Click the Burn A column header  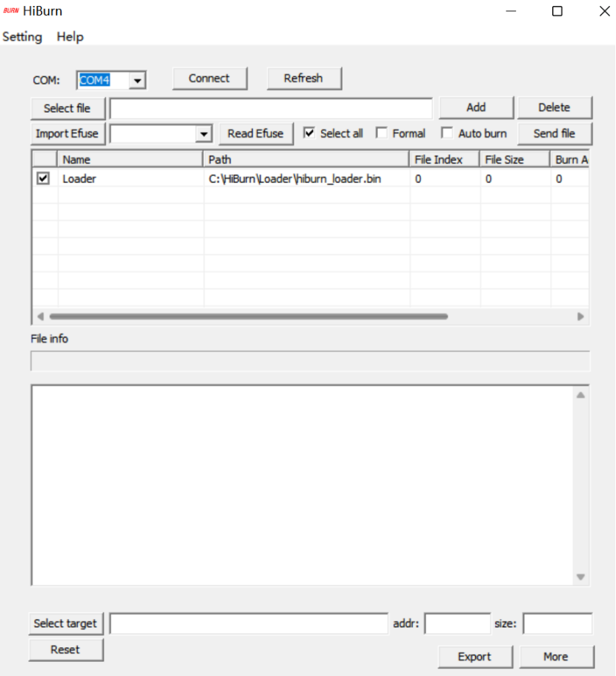click(x=570, y=159)
